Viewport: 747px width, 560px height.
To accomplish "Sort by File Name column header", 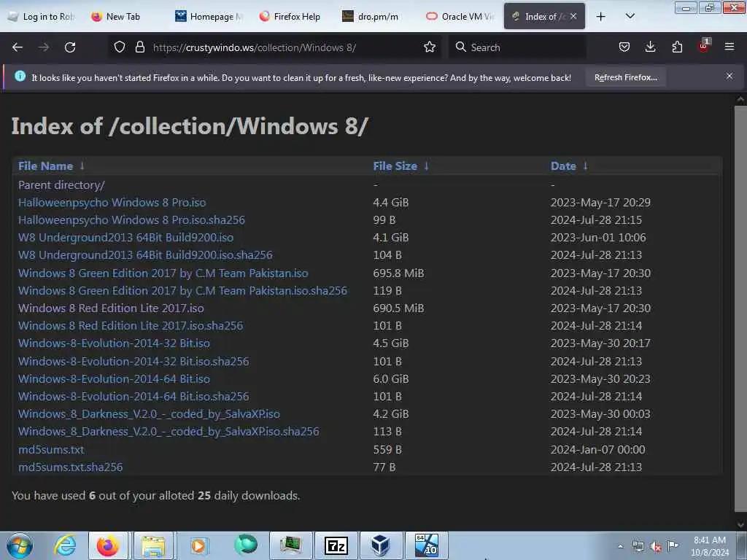I will tap(46, 166).
